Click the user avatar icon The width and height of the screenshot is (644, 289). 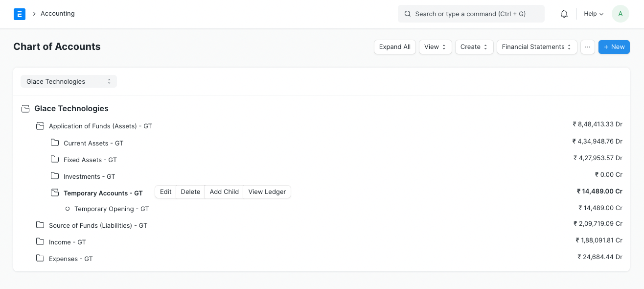620,14
